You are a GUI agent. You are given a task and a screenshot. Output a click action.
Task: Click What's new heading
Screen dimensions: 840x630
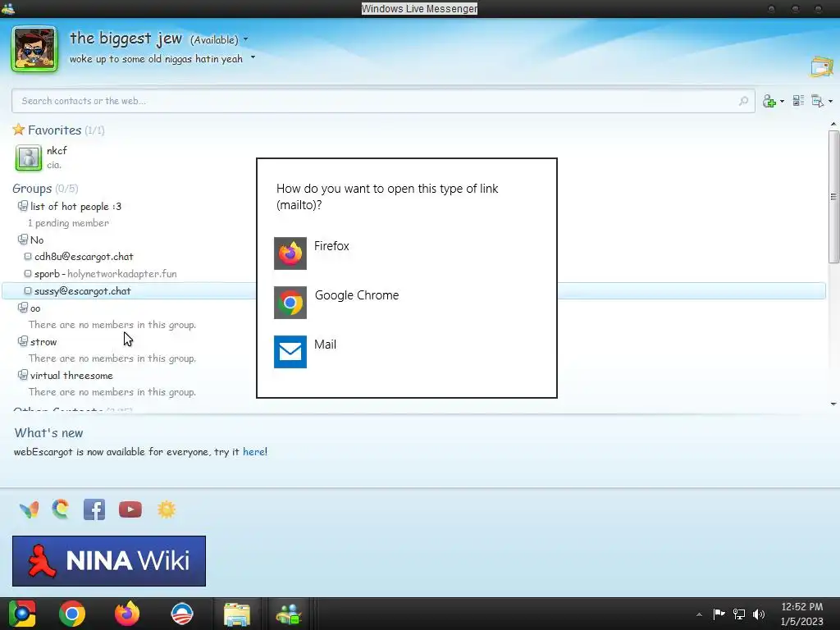48,433
